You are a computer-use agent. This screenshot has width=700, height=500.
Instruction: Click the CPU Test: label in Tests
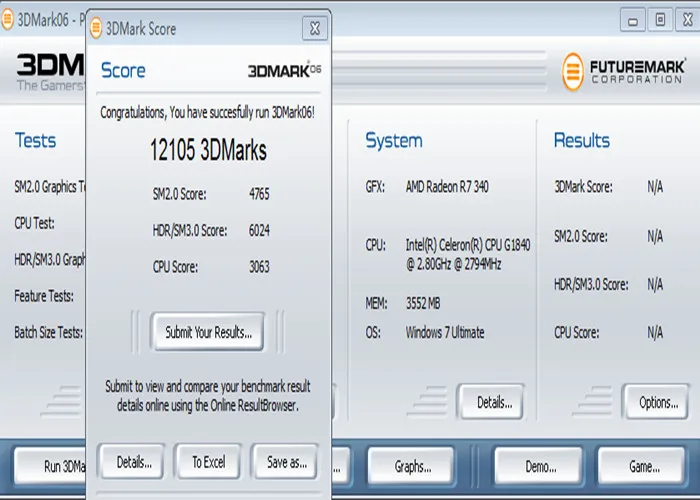pos(34,223)
